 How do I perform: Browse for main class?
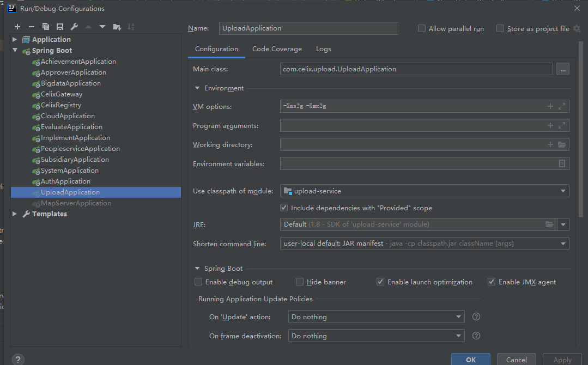point(563,69)
